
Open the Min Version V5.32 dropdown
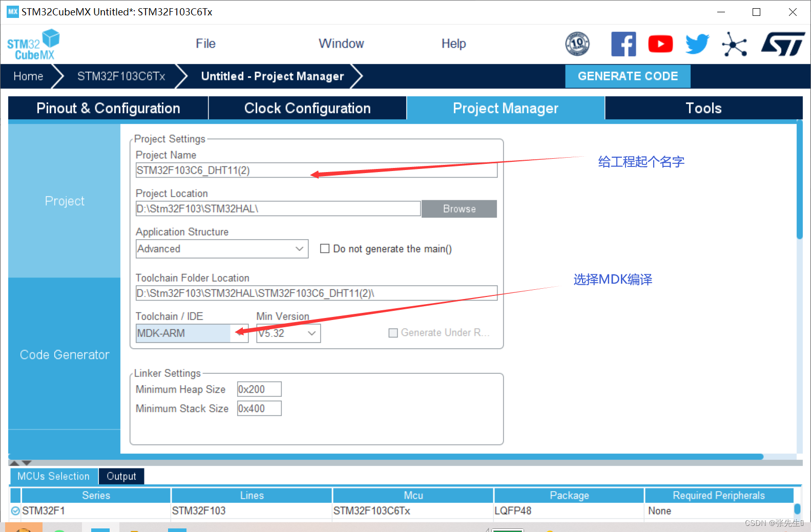pyautogui.click(x=288, y=333)
